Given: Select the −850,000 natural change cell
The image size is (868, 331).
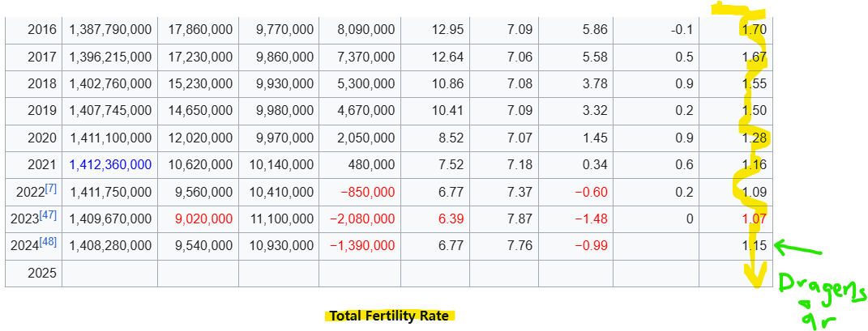Looking at the screenshot, I should coord(366,192).
